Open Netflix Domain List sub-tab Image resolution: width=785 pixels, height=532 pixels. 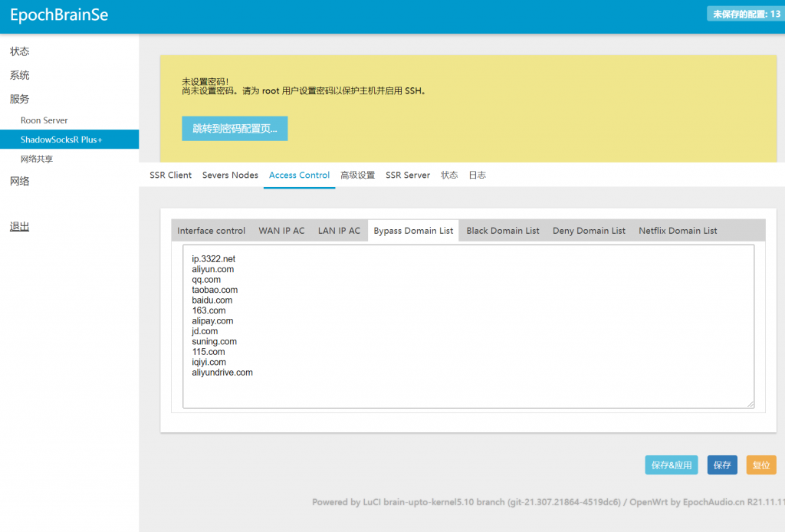click(x=678, y=231)
